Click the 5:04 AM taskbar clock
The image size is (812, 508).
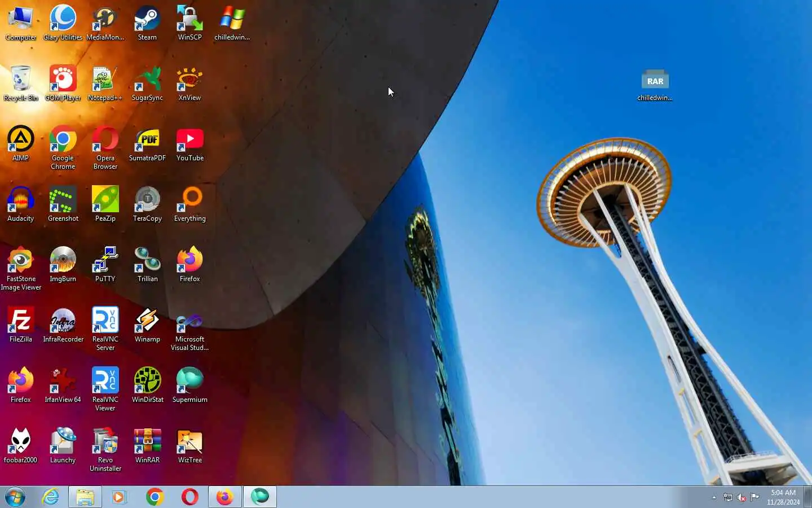pos(783,497)
